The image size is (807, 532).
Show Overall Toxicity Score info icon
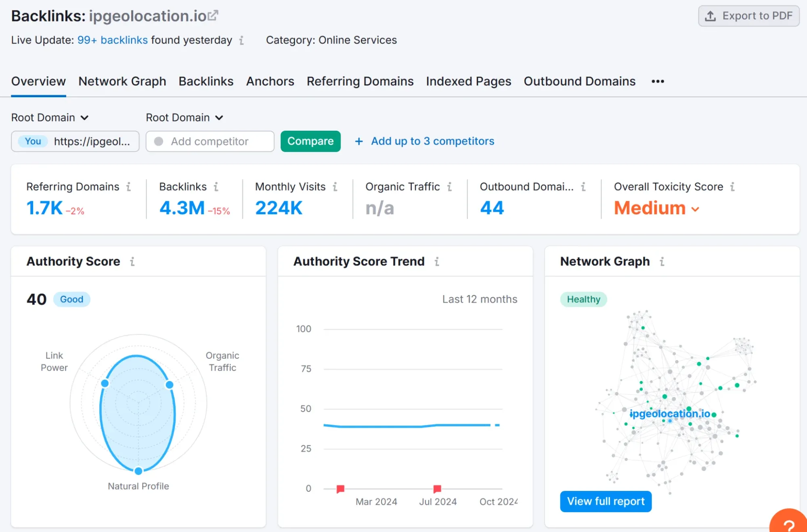click(733, 187)
